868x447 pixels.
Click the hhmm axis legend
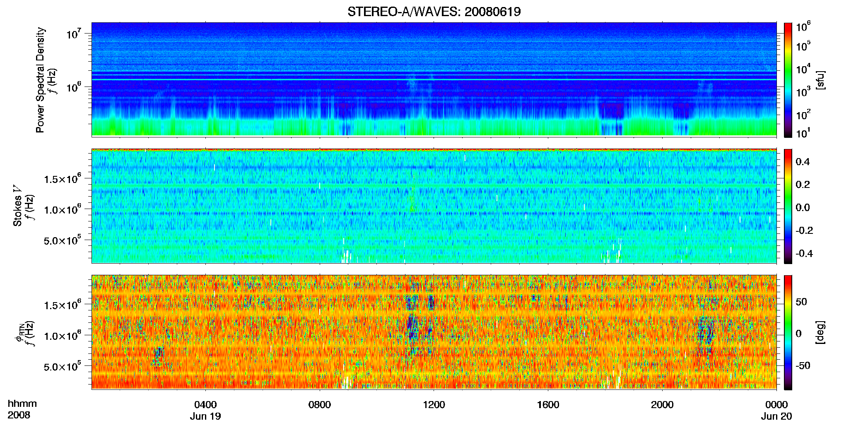click(x=22, y=404)
